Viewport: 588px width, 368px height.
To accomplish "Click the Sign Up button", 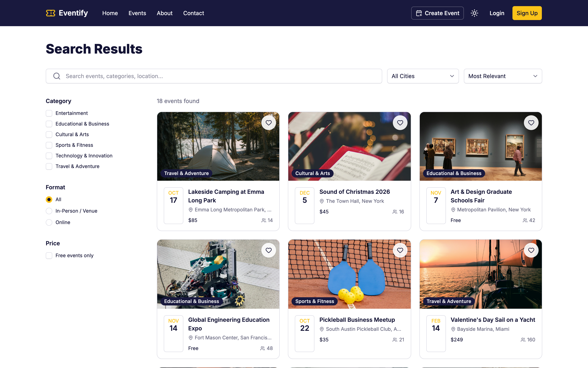I will pyautogui.click(x=527, y=13).
